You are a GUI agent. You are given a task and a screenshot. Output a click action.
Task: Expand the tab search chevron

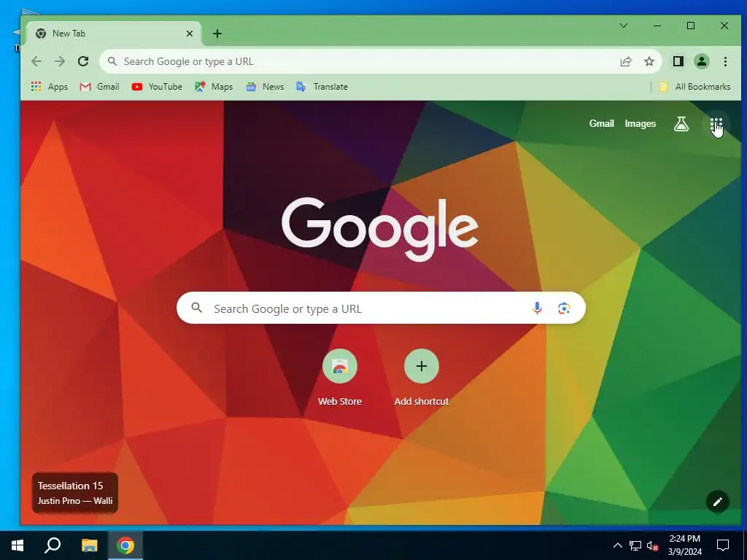coord(623,26)
